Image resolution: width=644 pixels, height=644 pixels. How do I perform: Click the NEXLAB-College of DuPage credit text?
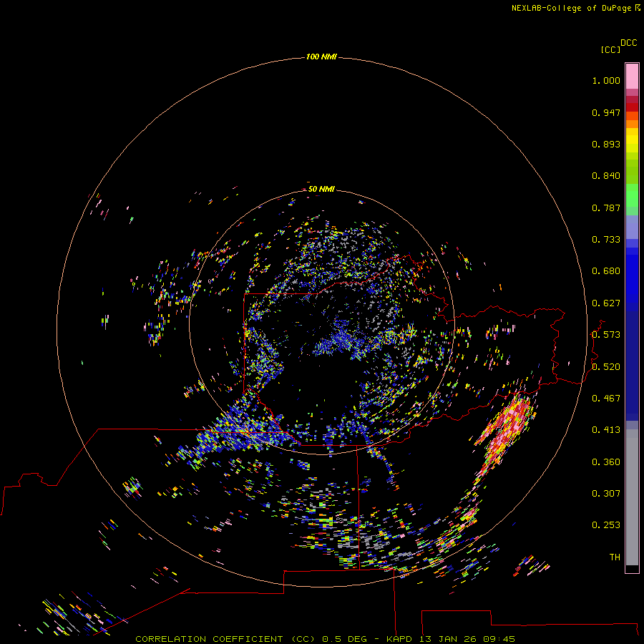pos(576,8)
